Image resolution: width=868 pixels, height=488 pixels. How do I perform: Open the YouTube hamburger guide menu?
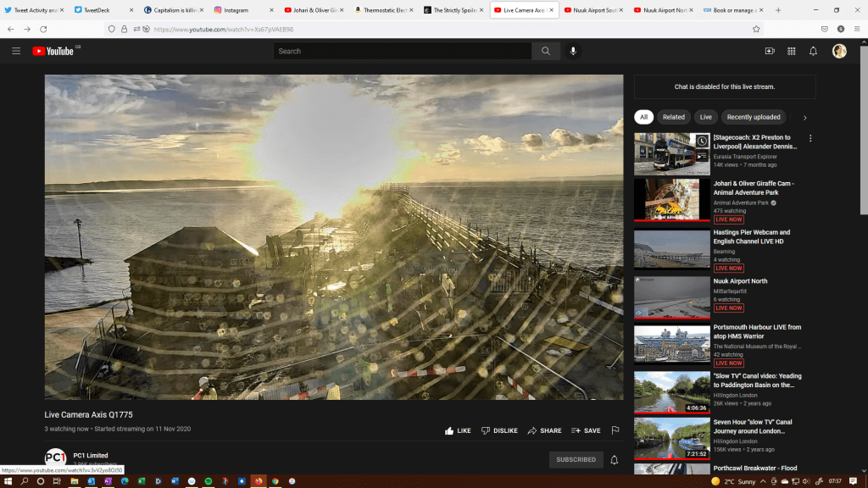click(16, 51)
